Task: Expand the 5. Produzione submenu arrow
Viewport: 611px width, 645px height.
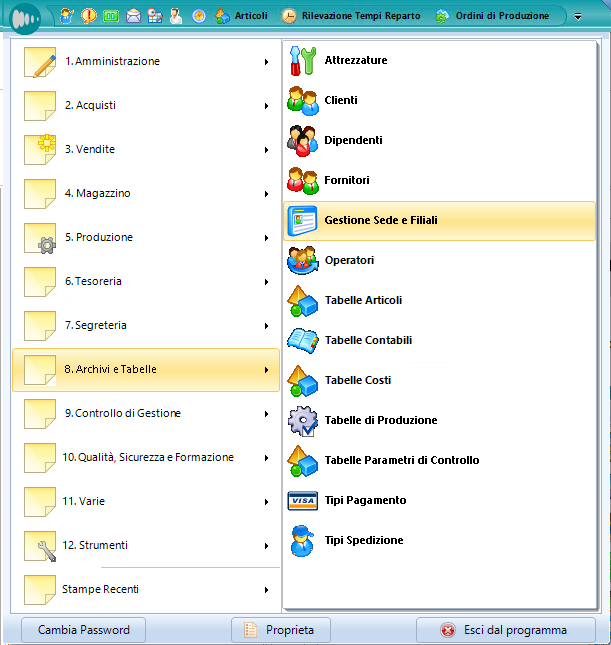Action: [266, 238]
